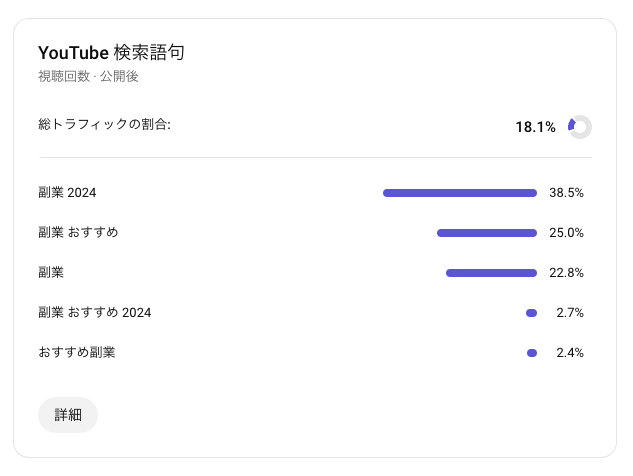Click the 22.8% progress bar
The width and height of the screenshot is (633, 476).
(x=491, y=273)
